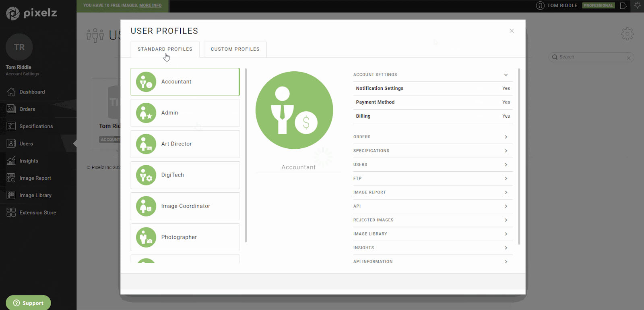644x310 pixels.
Task: Expand the Image Library permissions section
Action: pos(506,234)
